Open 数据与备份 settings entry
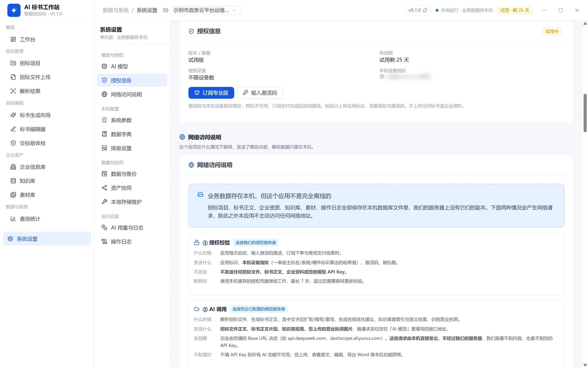The height and width of the screenshot is (368, 588). click(132, 174)
